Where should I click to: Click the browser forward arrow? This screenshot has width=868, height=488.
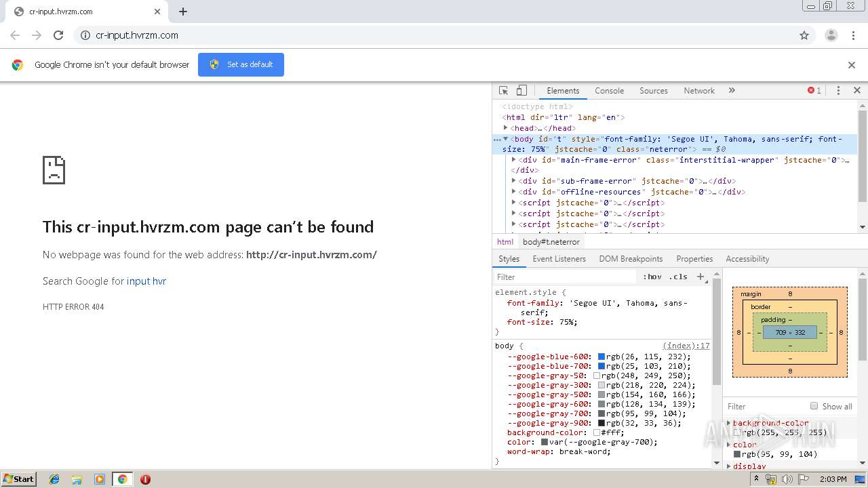[37, 35]
